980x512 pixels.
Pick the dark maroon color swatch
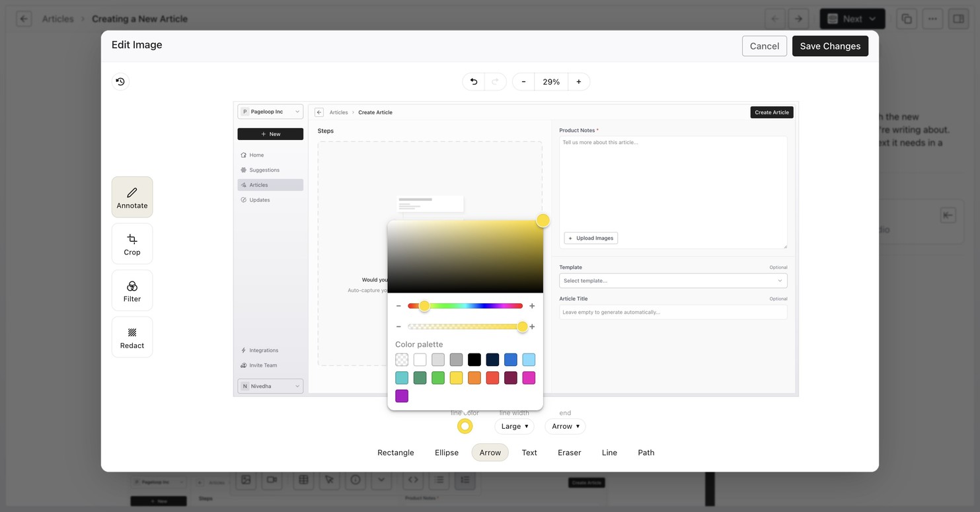[511, 378]
